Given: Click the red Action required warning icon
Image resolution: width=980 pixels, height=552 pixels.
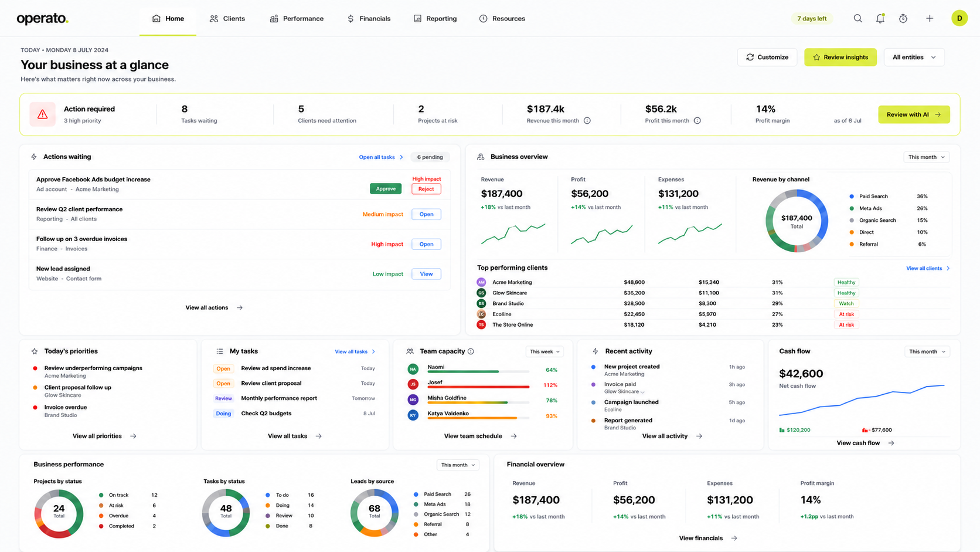Looking at the screenshot, I should tap(43, 114).
